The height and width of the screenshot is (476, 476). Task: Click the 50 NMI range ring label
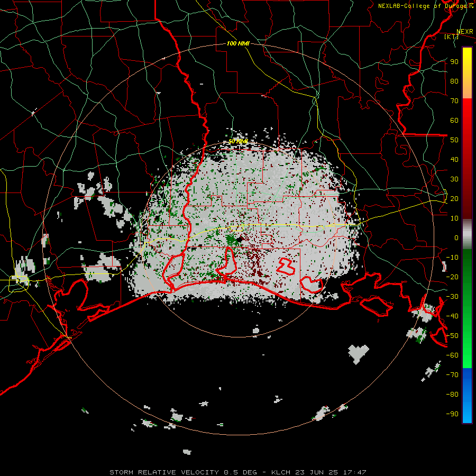click(238, 141)
